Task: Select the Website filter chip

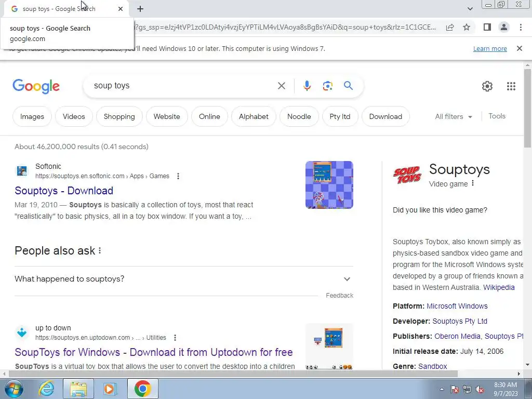Action: point(167,116)
